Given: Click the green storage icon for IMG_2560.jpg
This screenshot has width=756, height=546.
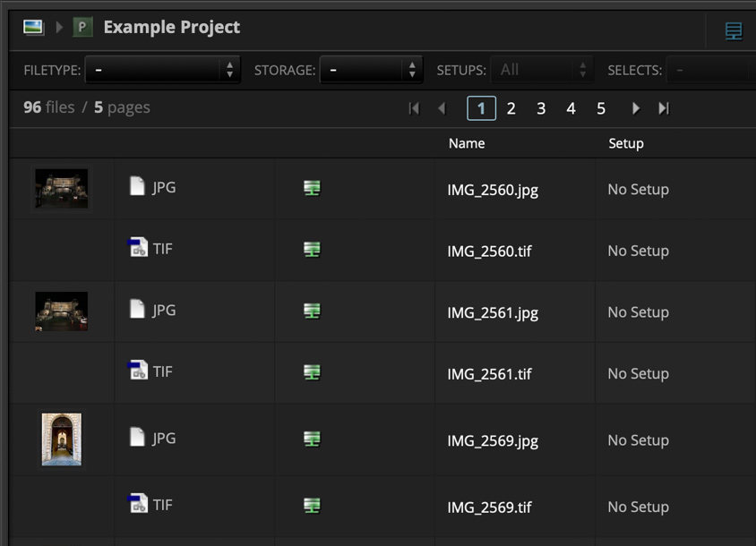Looking at the screenshot, I should click(x=311, y=189).
